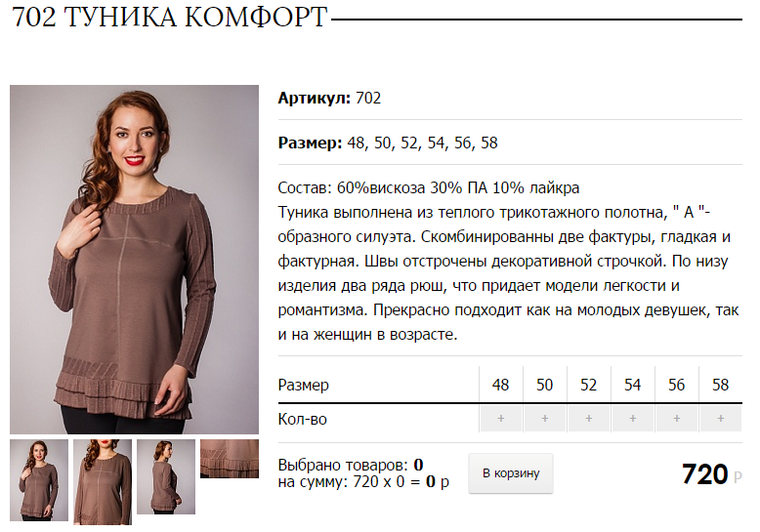760x532 pixels.
Task: Increase quantity for size 56
Action: pyautogui.click(x=677, y=419)
